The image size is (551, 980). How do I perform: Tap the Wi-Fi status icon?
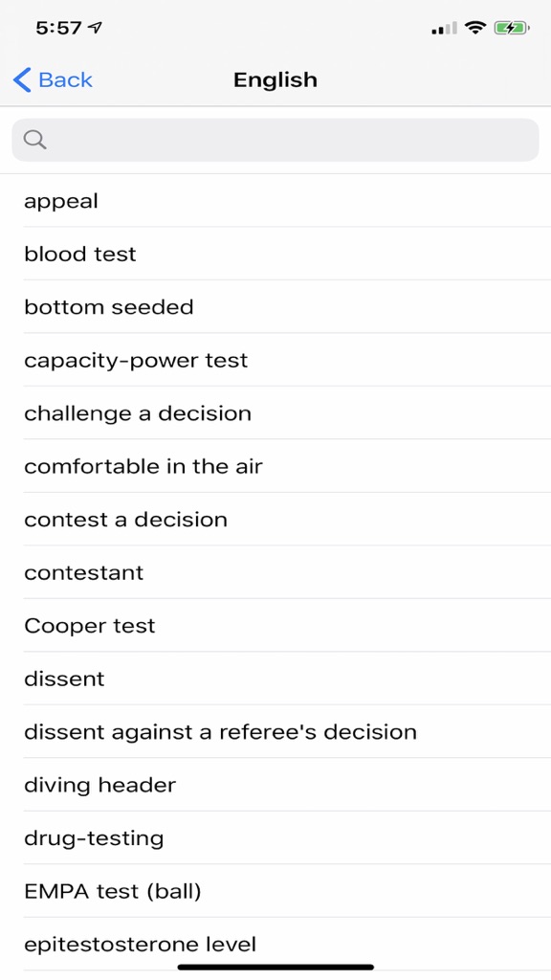point(475,28)
